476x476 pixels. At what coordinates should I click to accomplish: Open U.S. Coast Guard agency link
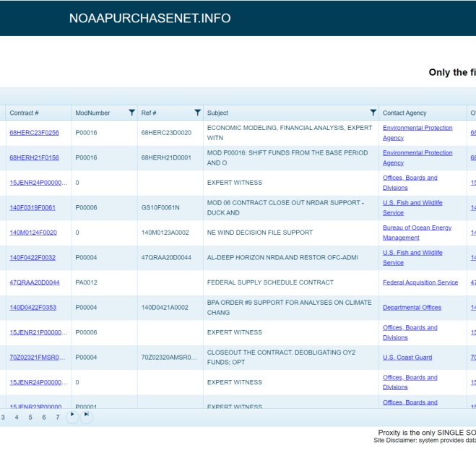click(407, 358)
